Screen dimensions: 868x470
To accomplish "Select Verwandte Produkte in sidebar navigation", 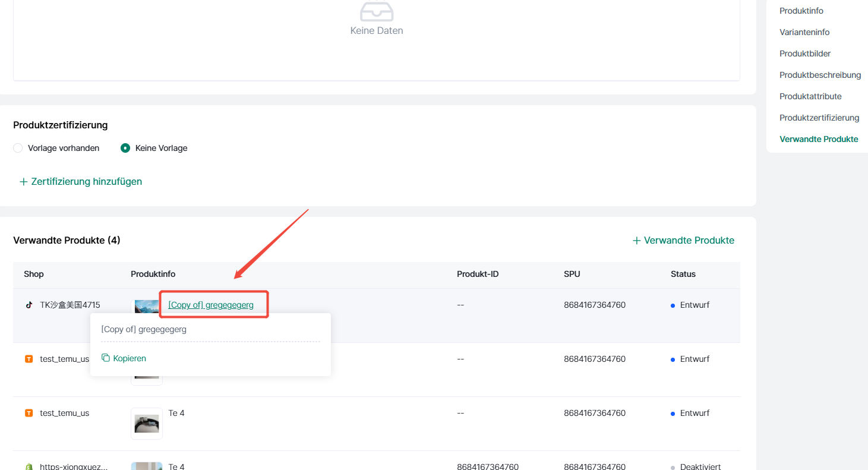I will (819, 139).
